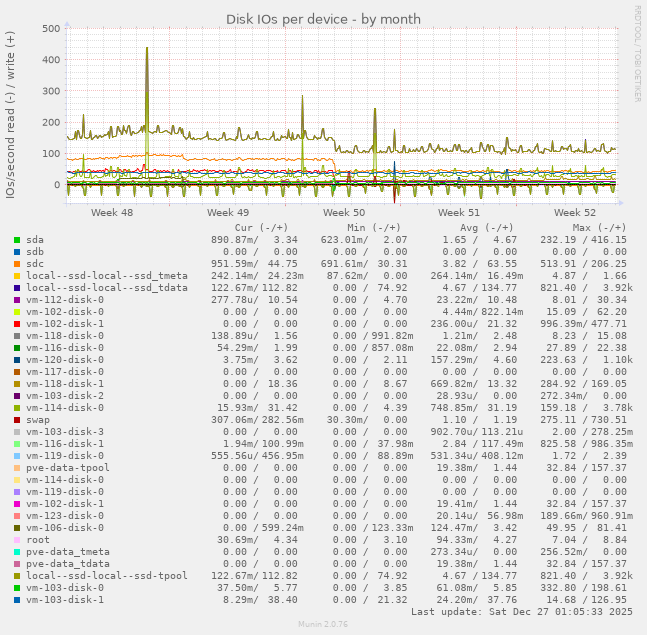The width and height of the screenshot is (647, 635).
Task: Click the 'vm-117-disk-0' legend label
Action: pos(65,371)
